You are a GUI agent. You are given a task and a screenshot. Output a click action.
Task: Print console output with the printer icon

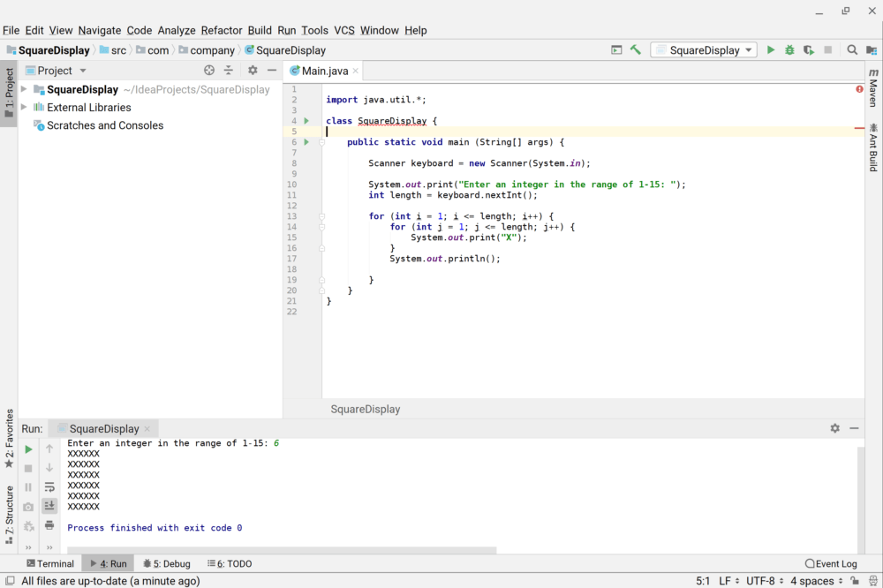coord(49,525)
